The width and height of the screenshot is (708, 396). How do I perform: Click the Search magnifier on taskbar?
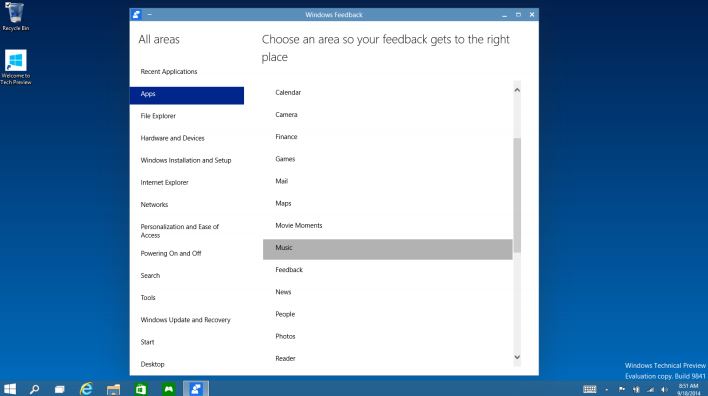click(x=35, y=389)
